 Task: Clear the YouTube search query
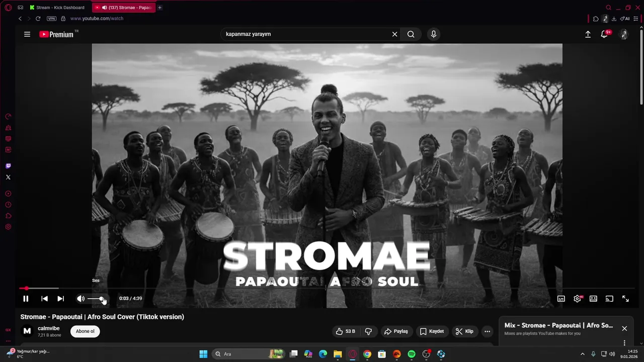(x=395, y=34)
